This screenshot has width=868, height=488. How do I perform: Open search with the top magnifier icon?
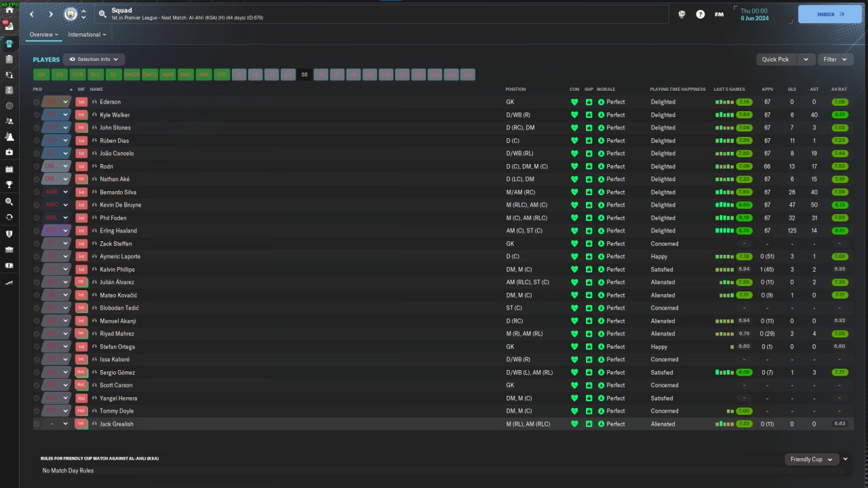[102, 14]
